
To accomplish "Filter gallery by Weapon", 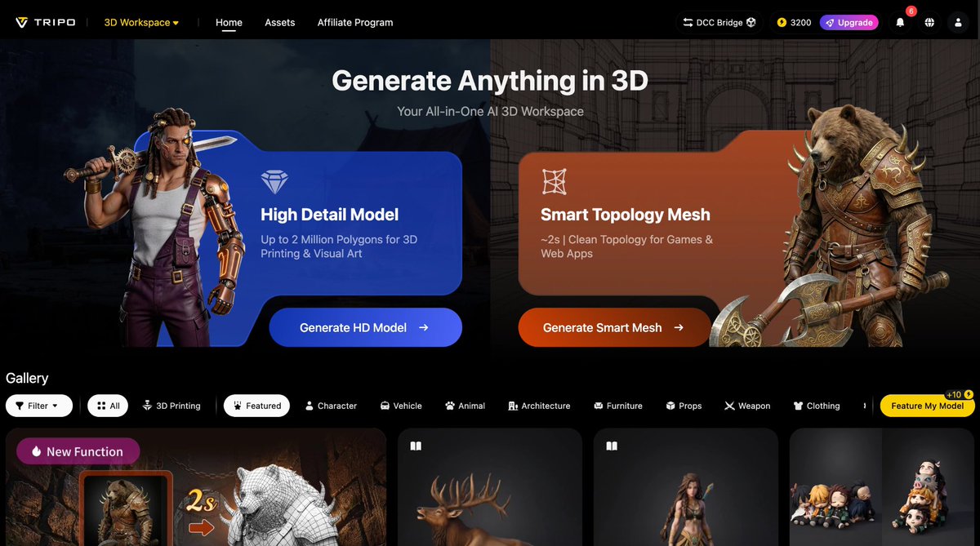I will point(747,406).
